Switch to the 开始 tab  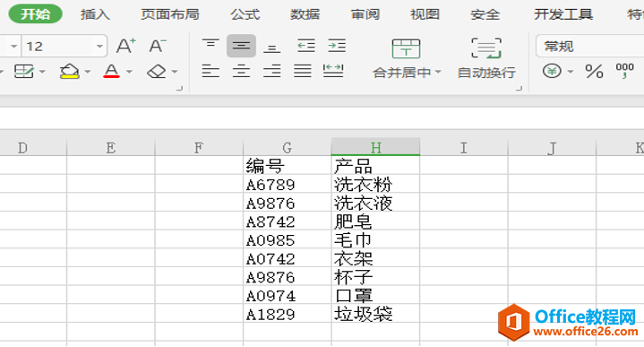tap(35, 14)
